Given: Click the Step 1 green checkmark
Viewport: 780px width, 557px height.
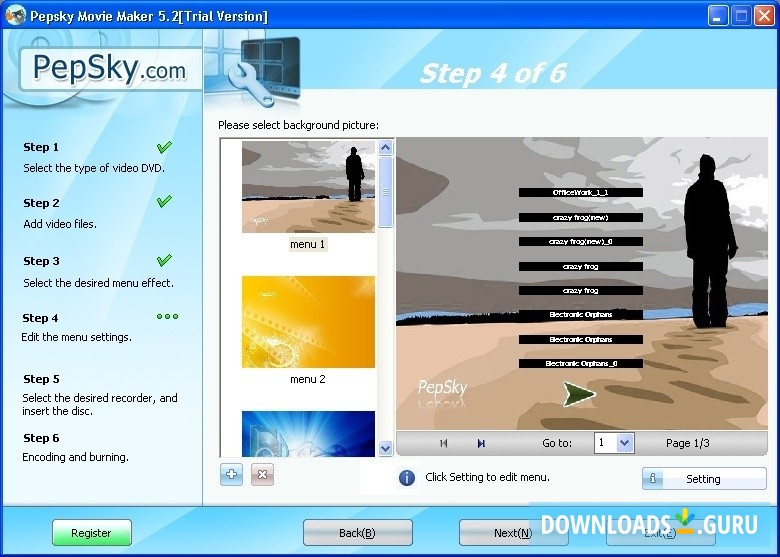Looking at the screenshot, I should pos(164,147).
